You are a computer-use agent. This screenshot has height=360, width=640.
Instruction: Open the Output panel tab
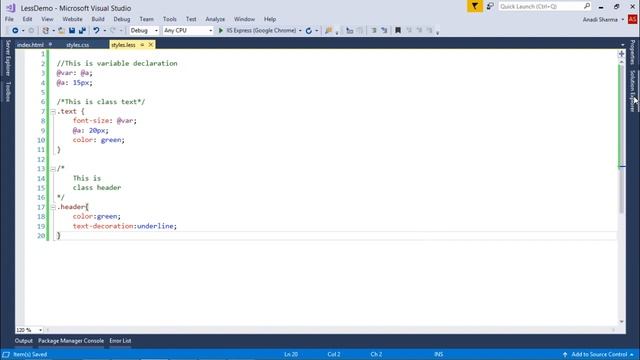tap(23, 341)
